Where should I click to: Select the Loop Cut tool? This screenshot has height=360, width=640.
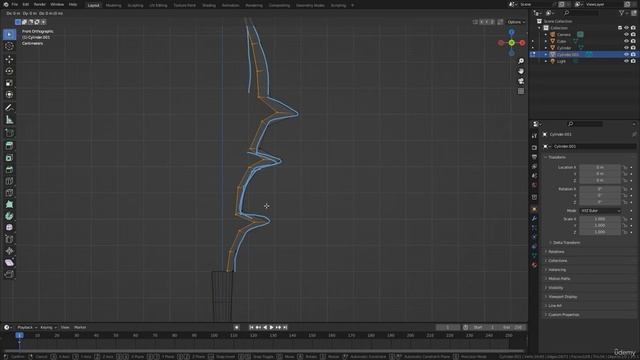(9, 181)
